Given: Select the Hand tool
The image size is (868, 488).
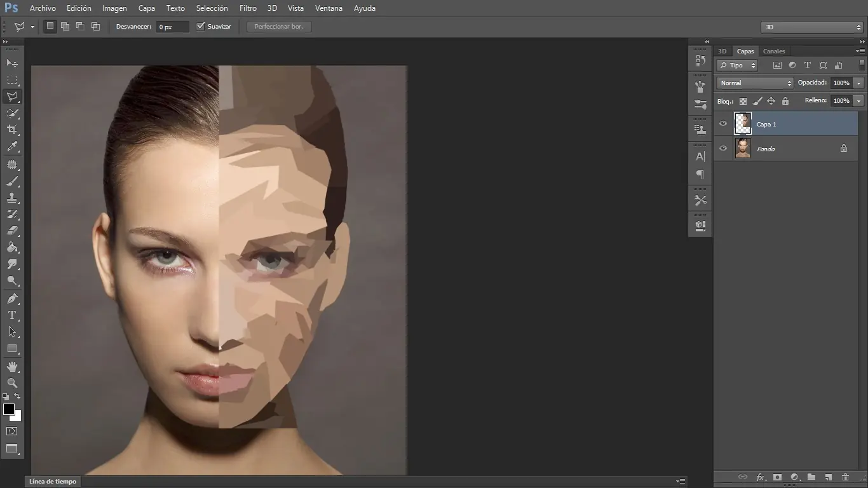Looking at the screenshot, I should click(12, 367).
